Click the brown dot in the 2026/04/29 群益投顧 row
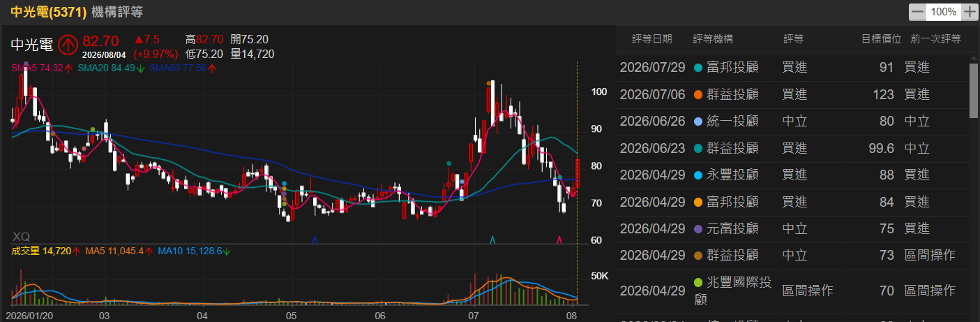 point(698,256)
